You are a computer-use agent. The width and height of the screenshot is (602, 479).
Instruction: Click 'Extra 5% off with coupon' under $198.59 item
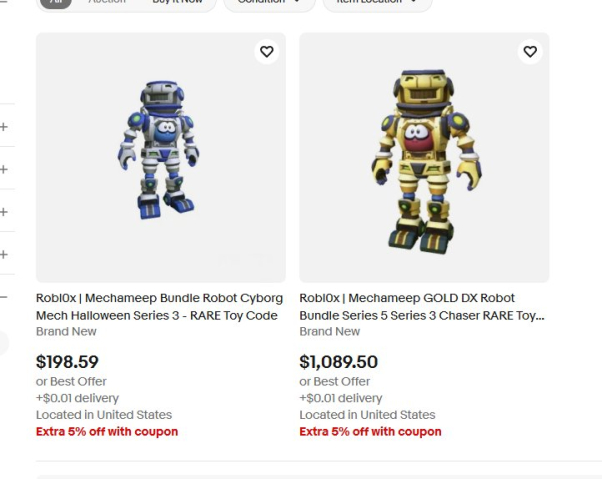tap(107, 431)
